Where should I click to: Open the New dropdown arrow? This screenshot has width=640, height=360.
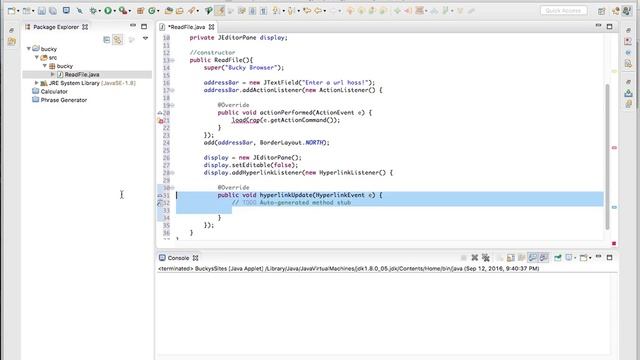click(18, 11)
